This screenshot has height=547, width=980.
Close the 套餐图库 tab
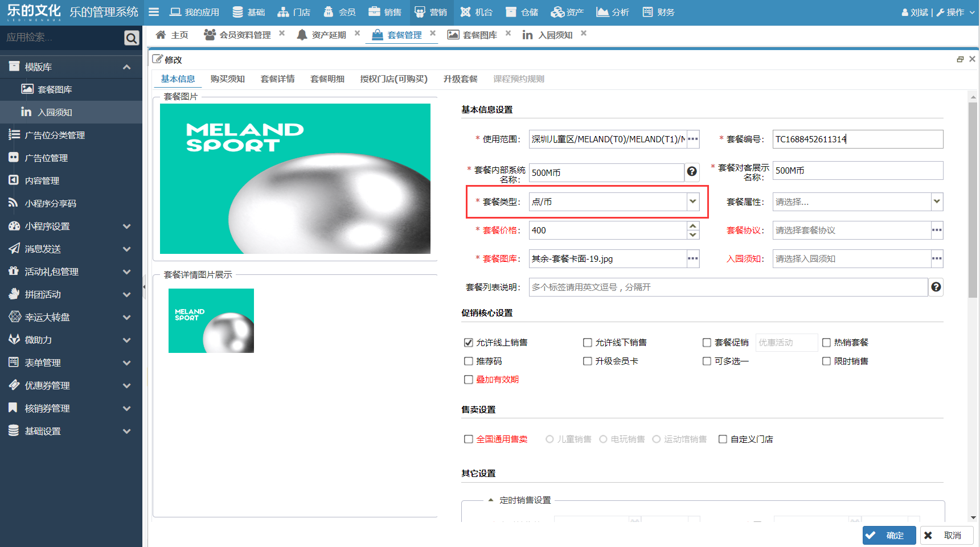(x=508, y=34)
